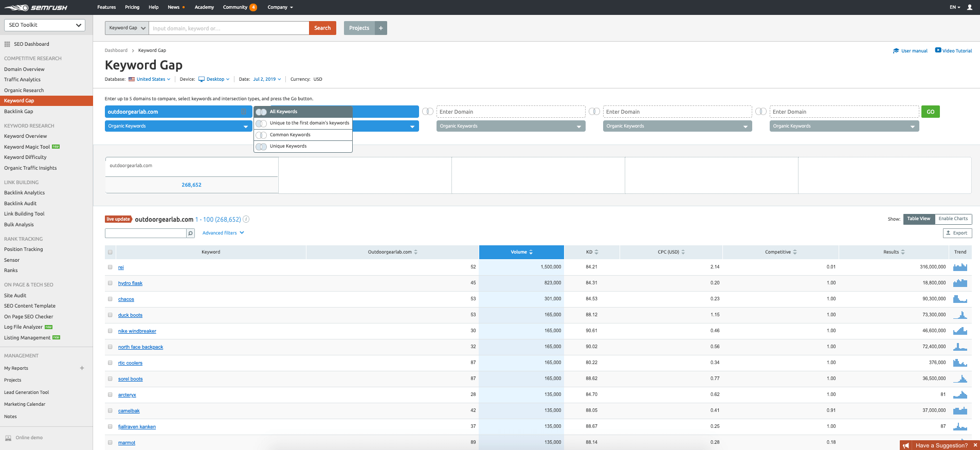Check the box for rtic coolers
Screen dimensions: 980x450
pos(110,363)
